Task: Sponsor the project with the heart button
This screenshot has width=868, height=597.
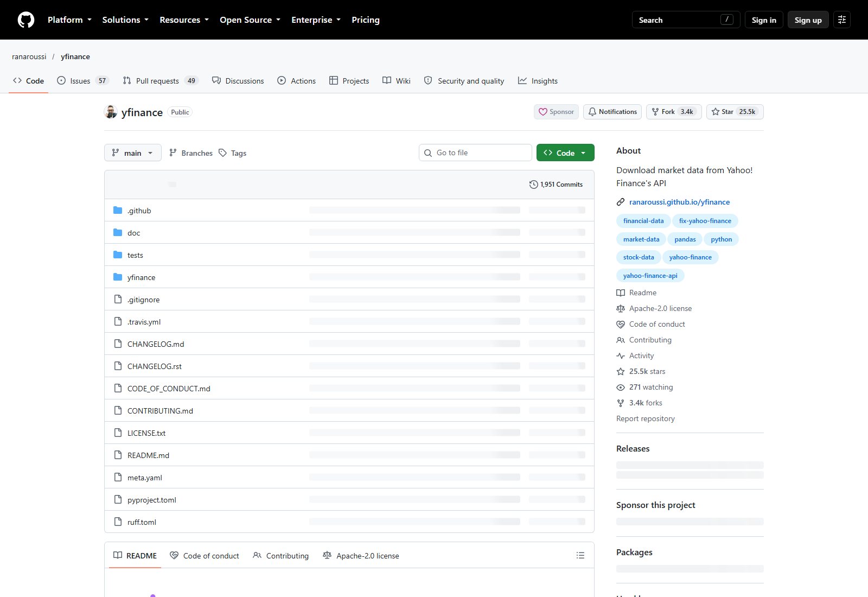Action: point(556,112)
